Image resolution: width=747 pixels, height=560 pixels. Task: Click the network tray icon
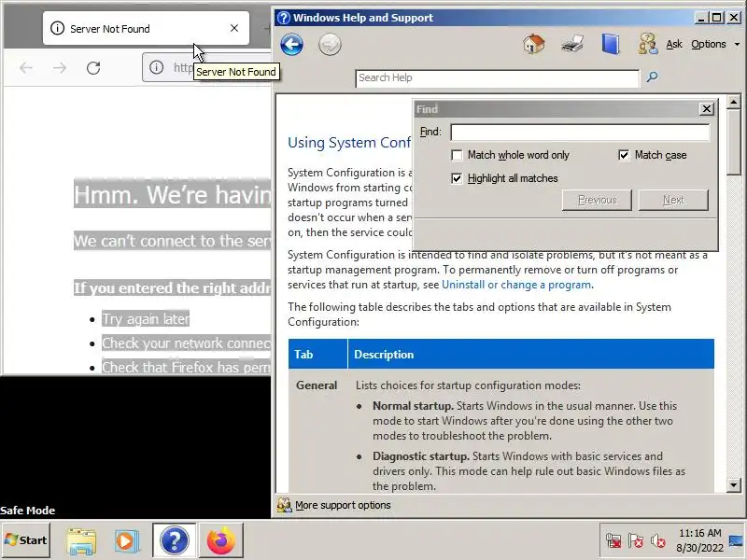[x=613, y=541]
